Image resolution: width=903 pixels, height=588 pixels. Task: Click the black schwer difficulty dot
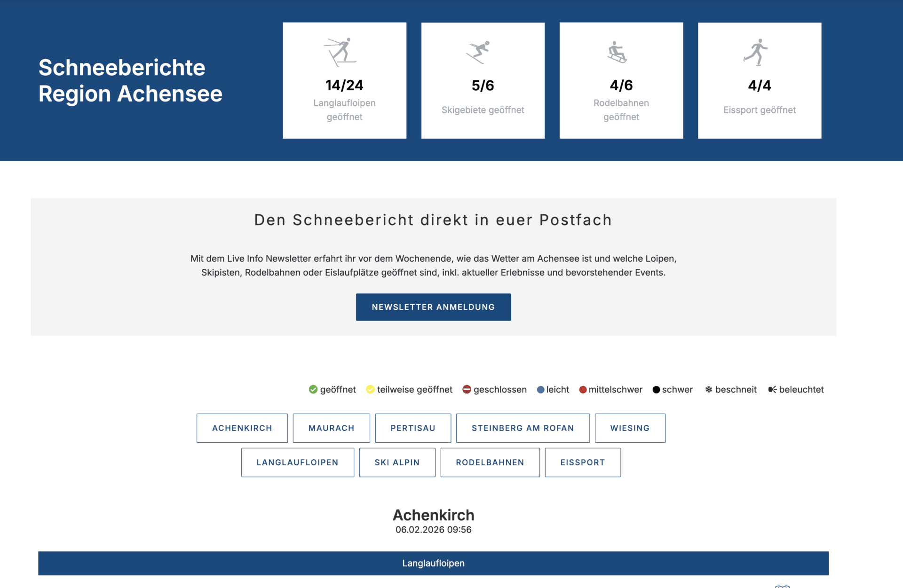pyautogui.click(x=656, y=390)
